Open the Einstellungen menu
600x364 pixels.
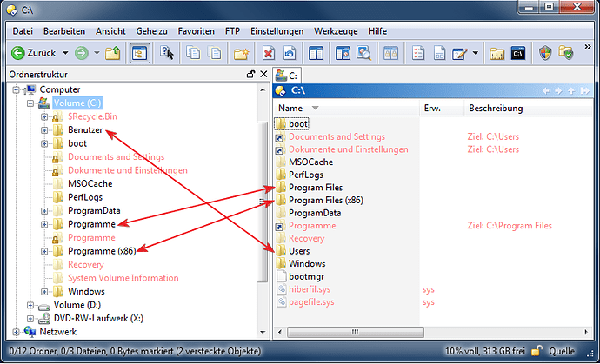point(277,30)
